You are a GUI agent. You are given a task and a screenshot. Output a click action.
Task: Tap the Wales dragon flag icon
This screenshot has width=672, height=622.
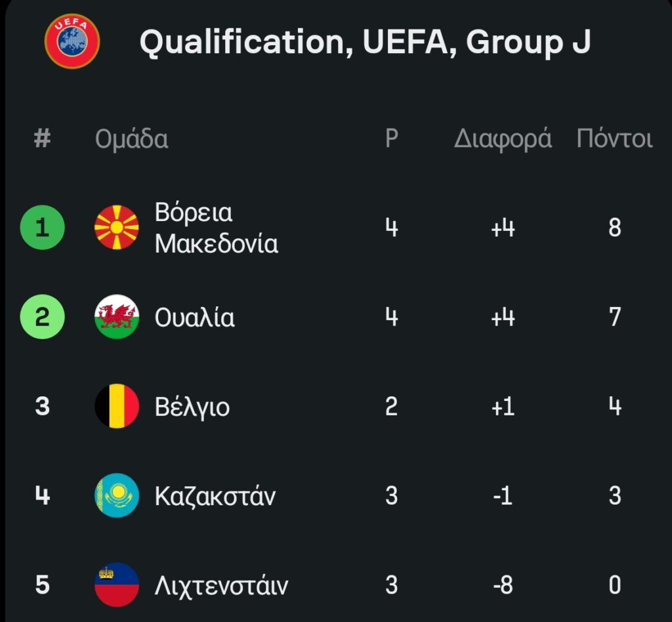point(117,317)
